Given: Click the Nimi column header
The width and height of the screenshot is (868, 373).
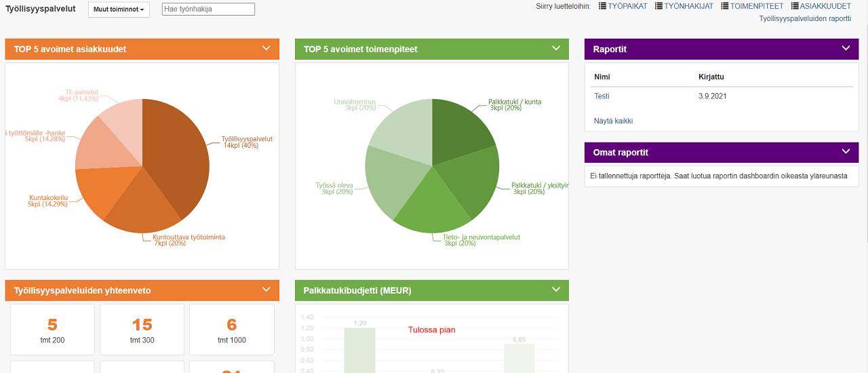Looking at the screenshot, I should 602,77.
